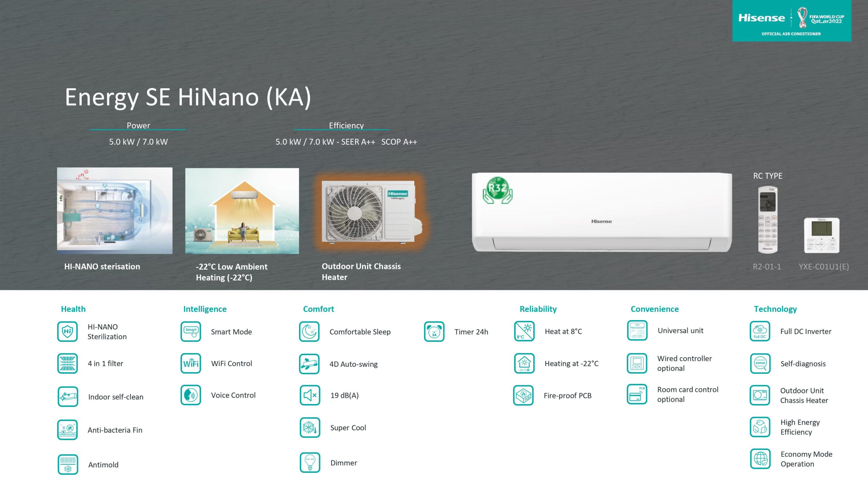
Task: Click the Fire-proof PCB icon
Action: click(x=524, y=395)
